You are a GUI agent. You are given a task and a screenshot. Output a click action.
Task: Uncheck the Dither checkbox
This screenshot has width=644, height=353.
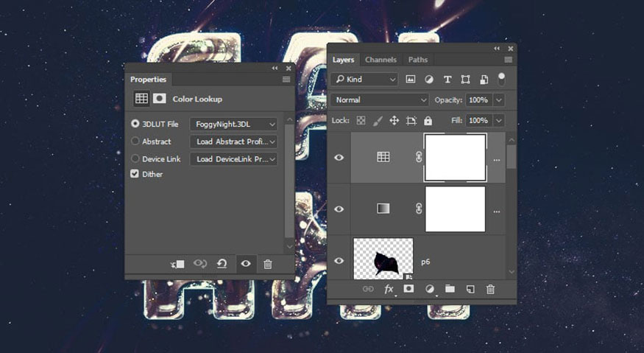[x=135, y=174]
